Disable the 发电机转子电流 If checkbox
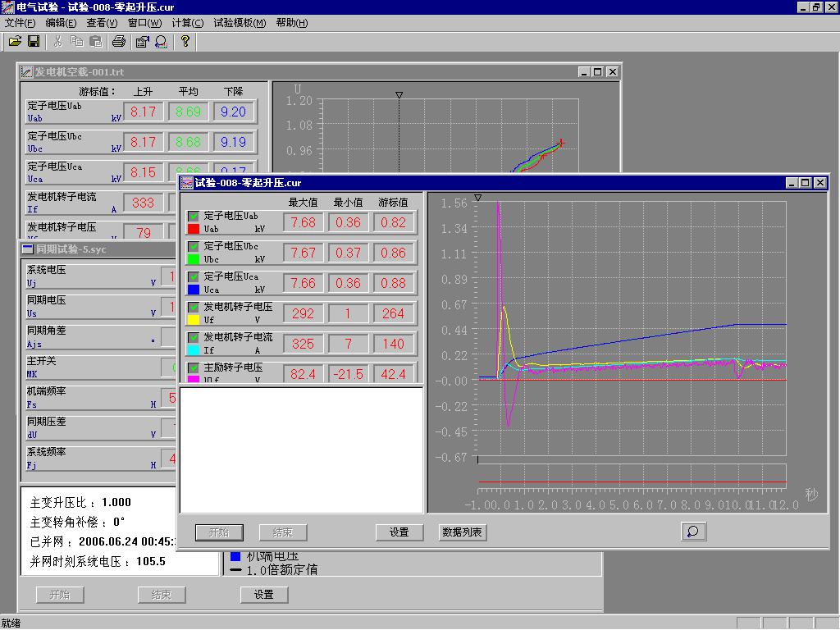The width and height of the screenshot is (840, 630). (x=194, y=337)
